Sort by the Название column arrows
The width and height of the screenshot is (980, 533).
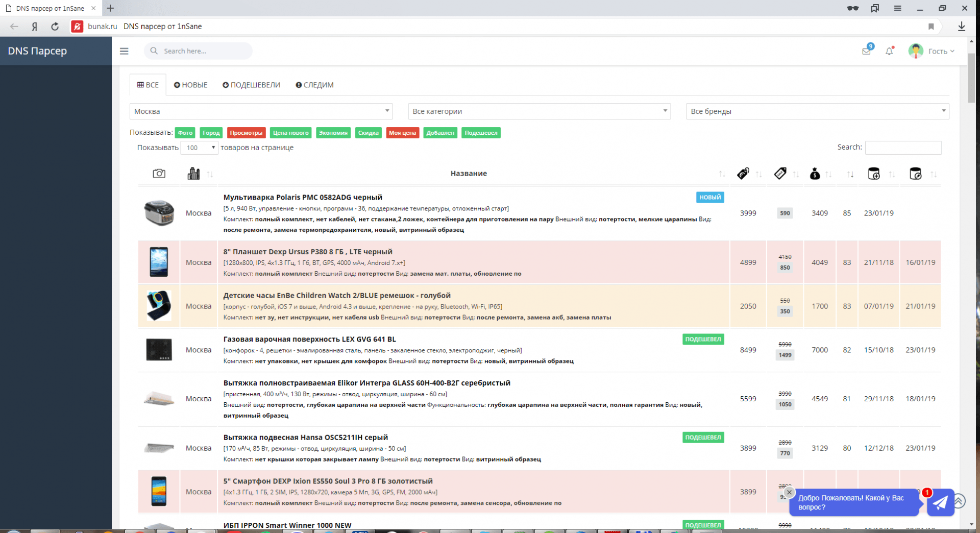722,174
